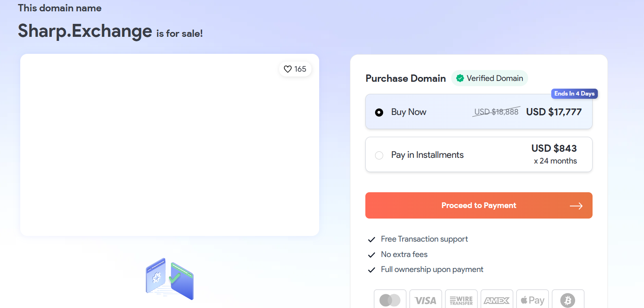Pick the Apple Pay payment icon
The image size is (644, 308).
532,300
